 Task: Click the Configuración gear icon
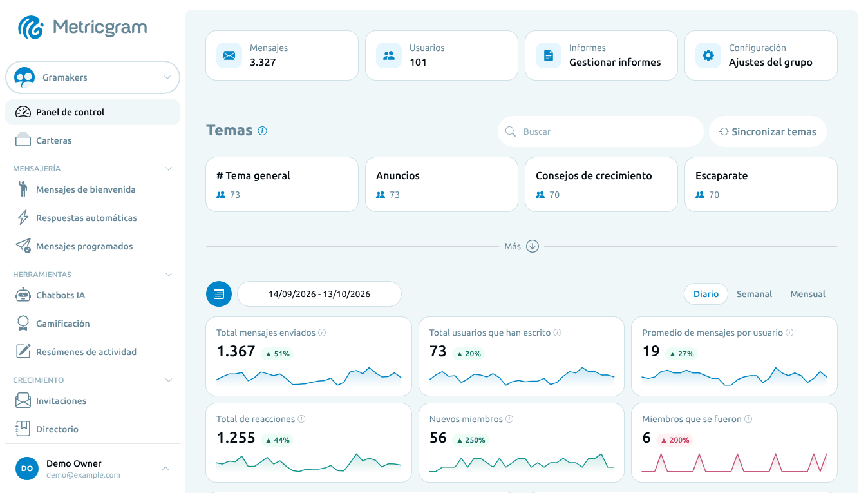(x=708, y=55)
